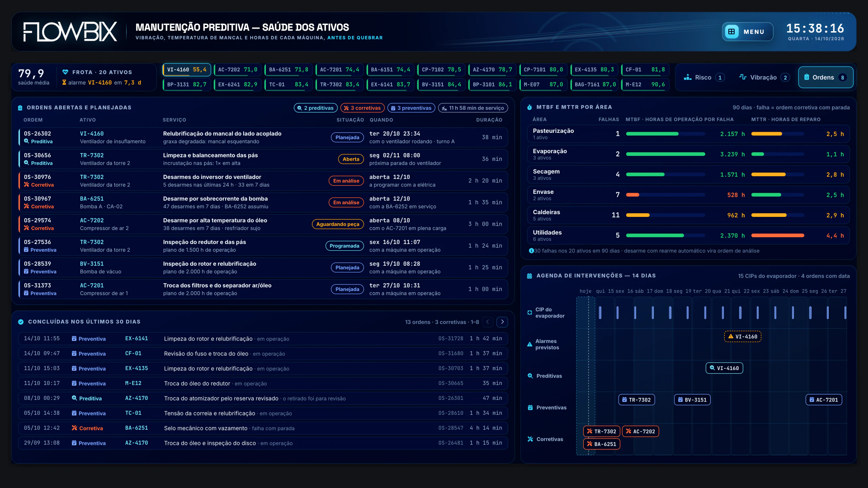Click the 11 h 58 min de serviço pill
868x488 pixels.
click(473, 108)
